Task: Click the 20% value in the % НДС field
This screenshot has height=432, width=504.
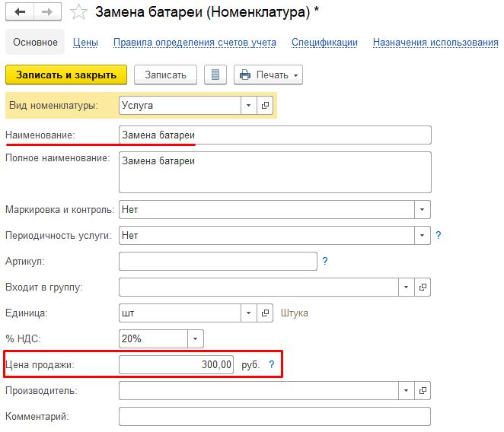Action: click(132, 338)
